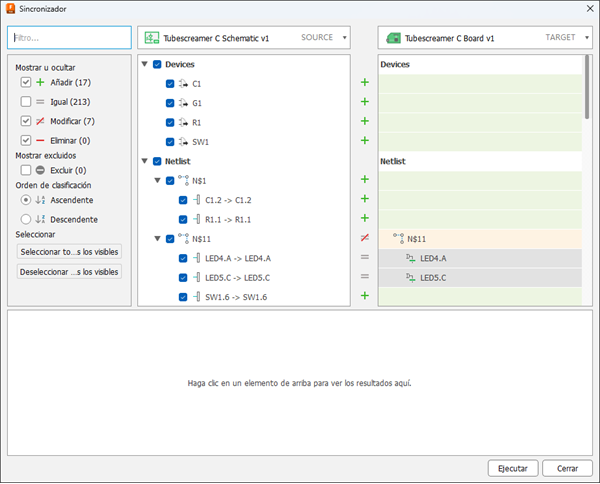This screenshot has width=600, height=484.
Task: Click the add icon for R1.1 -> R1.1
Action: (x=365, y=218)
